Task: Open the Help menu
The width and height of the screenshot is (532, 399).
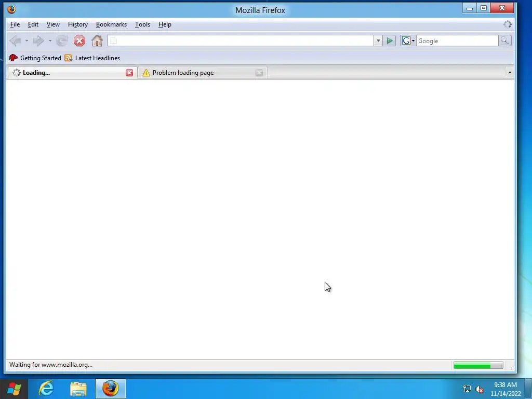Action: [x=165, y=24]
